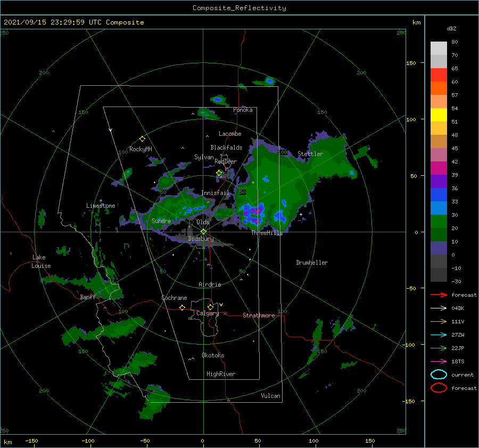This screenshot has width=479, height=448.
Task: Click the Strathmore city label
Action: pos(259,315)
